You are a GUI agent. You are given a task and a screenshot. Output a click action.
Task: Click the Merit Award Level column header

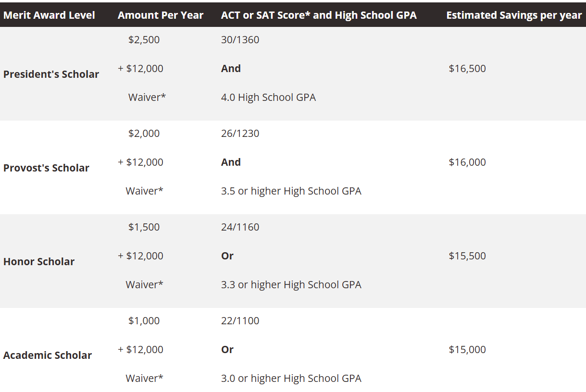tap(49, 15)
